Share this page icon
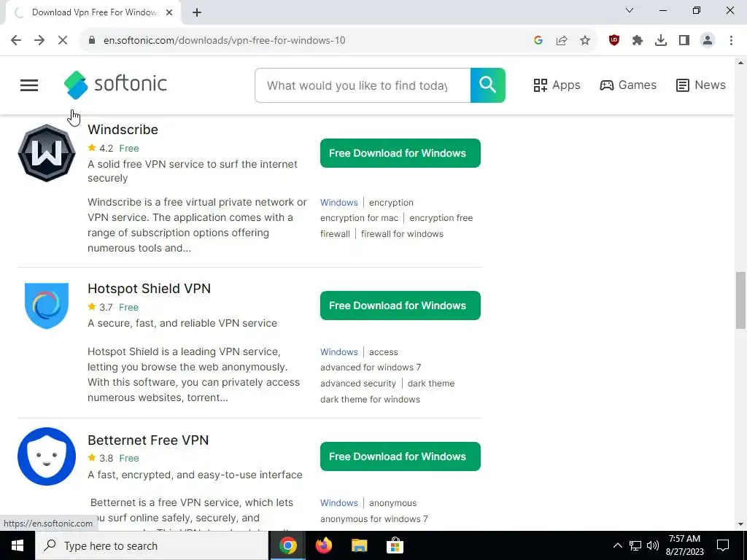The height and width of the screenshot is (560, 747). (562, 41)
